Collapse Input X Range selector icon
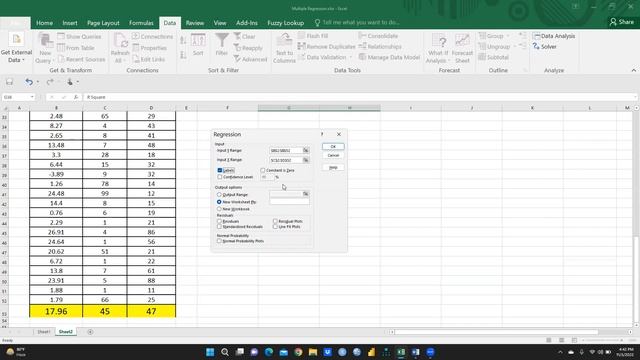The height and width of the screenshot is (360, 640). 306,160
